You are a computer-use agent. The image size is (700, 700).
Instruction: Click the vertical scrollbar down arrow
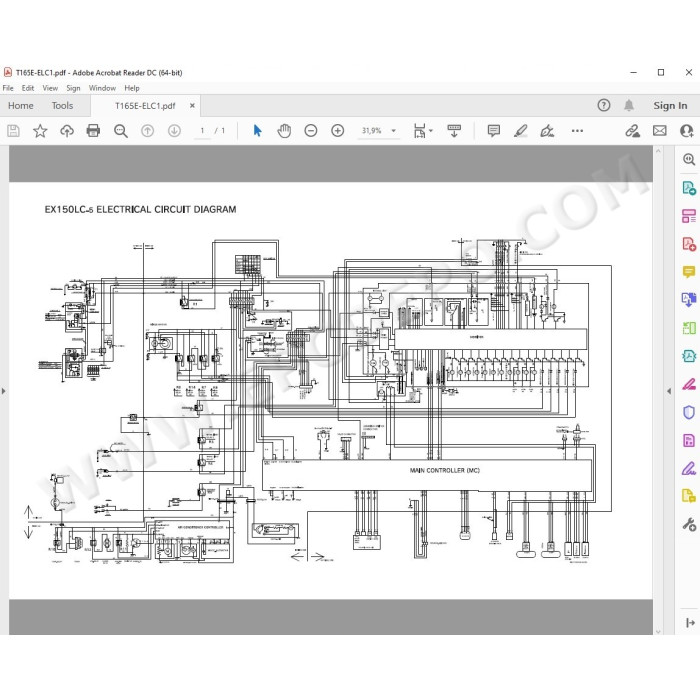658,631
